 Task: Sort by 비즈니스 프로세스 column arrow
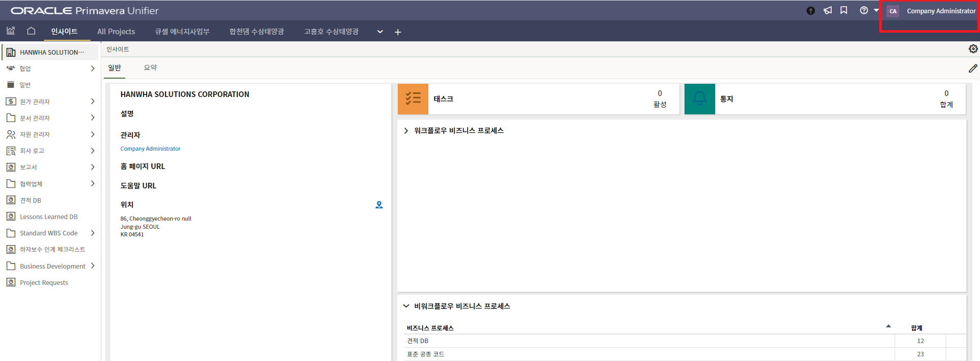pyautogui.click(x=888, y=326)
